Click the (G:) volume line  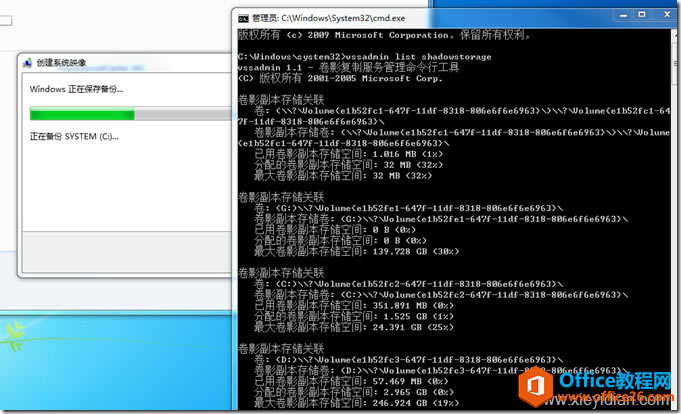coord(408,208)
